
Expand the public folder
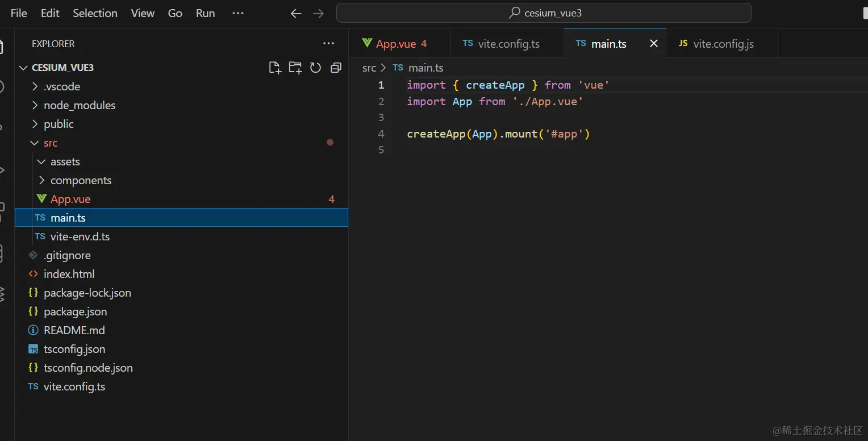(x=181, y=124)
